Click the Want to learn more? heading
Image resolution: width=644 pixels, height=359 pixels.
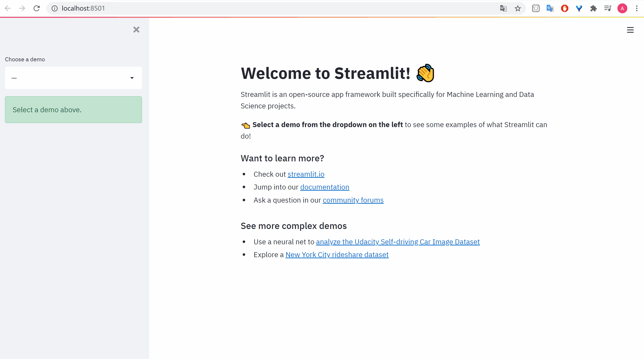pyautogui.click(x=282, y=158)
